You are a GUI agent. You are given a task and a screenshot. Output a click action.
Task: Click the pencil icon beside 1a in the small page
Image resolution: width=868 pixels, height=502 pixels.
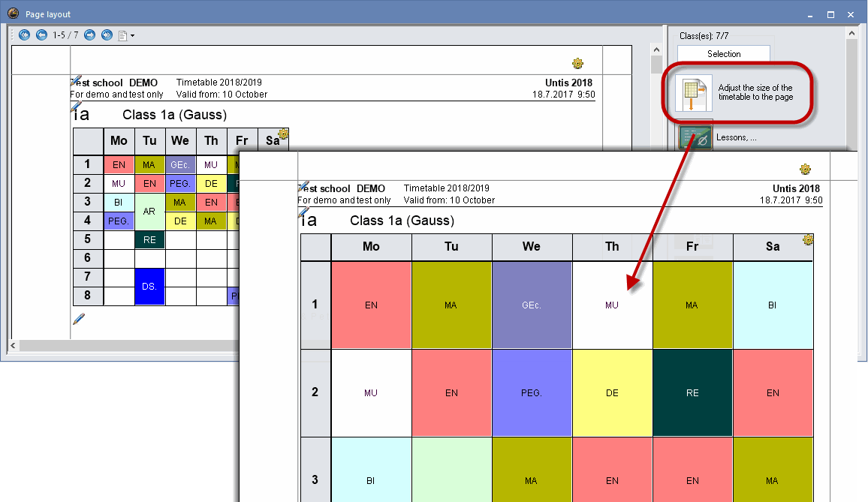point(76,107)
